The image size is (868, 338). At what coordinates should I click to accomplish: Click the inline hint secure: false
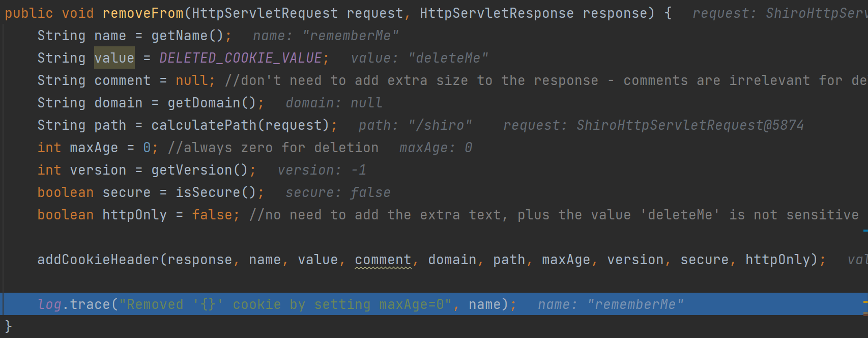click(338, 192)
